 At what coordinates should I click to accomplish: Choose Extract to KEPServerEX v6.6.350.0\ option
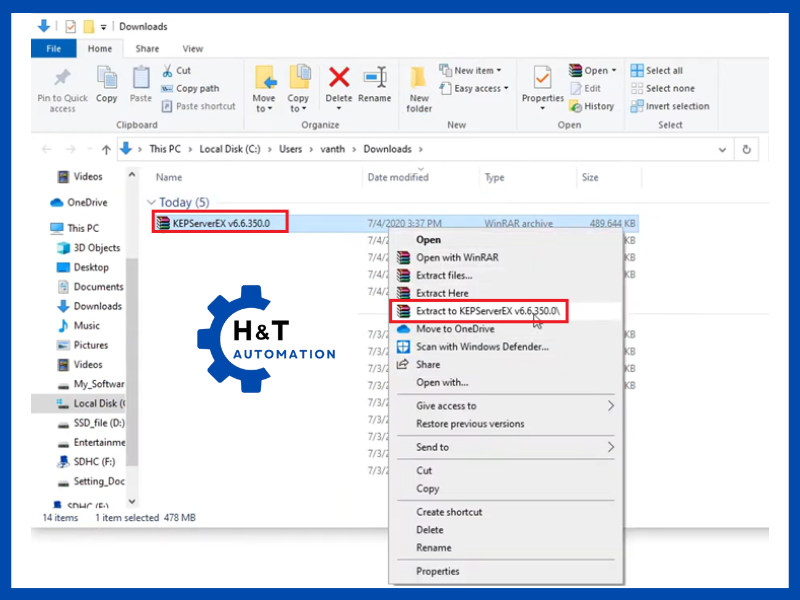[490, 311]
